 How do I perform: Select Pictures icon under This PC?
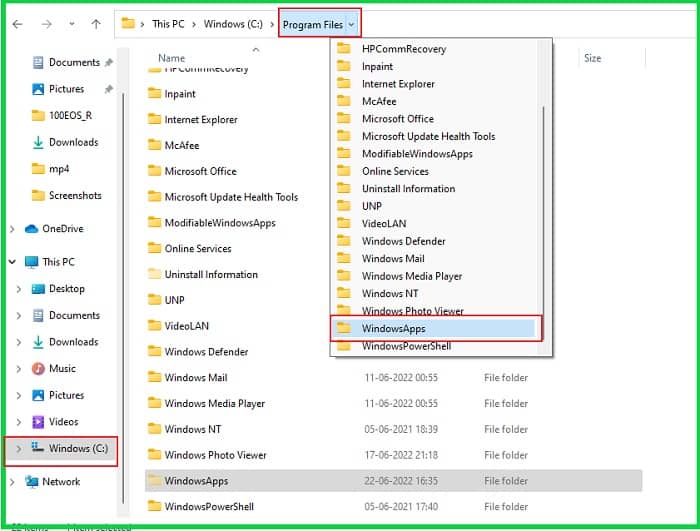[38, 395]
